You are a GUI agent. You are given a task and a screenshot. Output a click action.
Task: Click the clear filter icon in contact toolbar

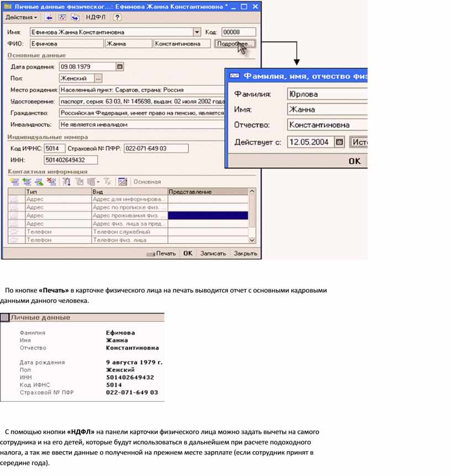107,182
